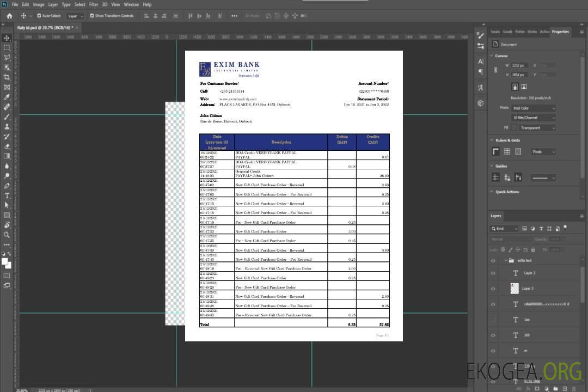Open the 3D panel cube icon
Image resolution: width=588 pixels, height=392 pixels.
tap(480, 103)
